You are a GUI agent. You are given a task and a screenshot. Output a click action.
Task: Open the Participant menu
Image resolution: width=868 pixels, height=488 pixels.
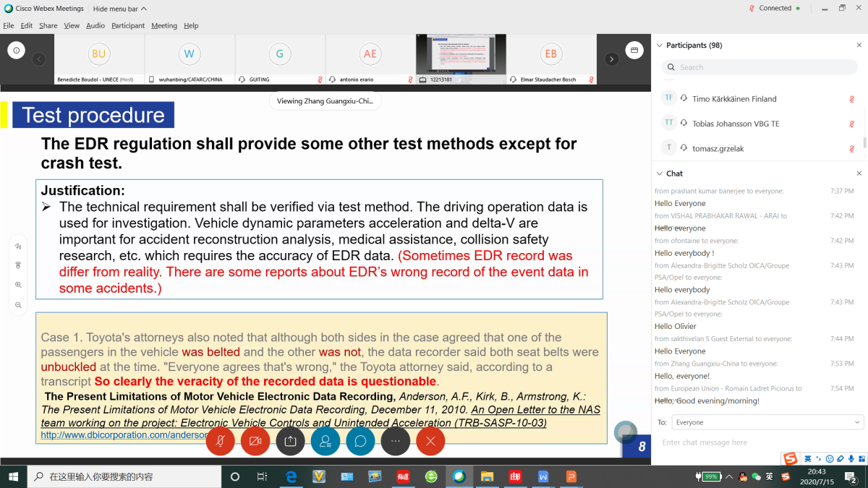[x=128, y=25]
